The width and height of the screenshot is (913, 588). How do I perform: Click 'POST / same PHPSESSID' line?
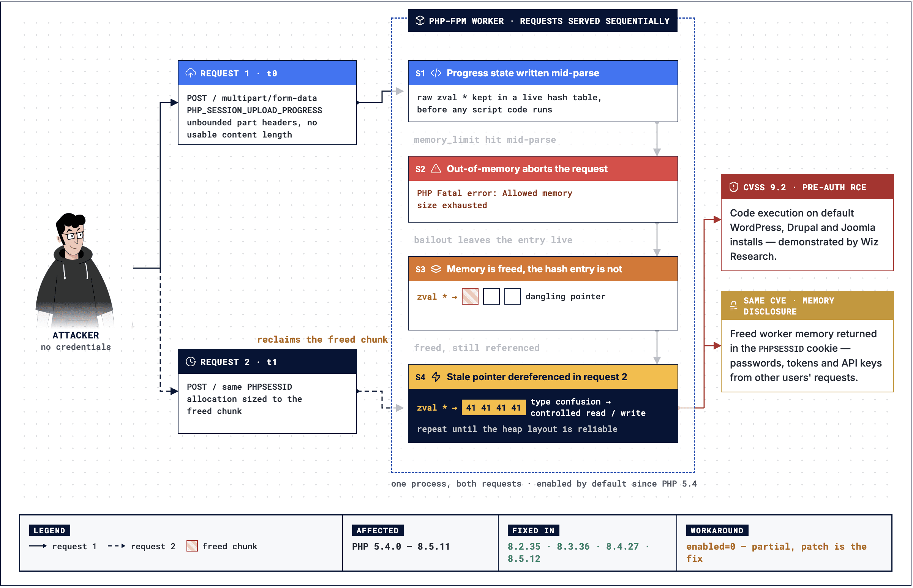click(240, 387)
